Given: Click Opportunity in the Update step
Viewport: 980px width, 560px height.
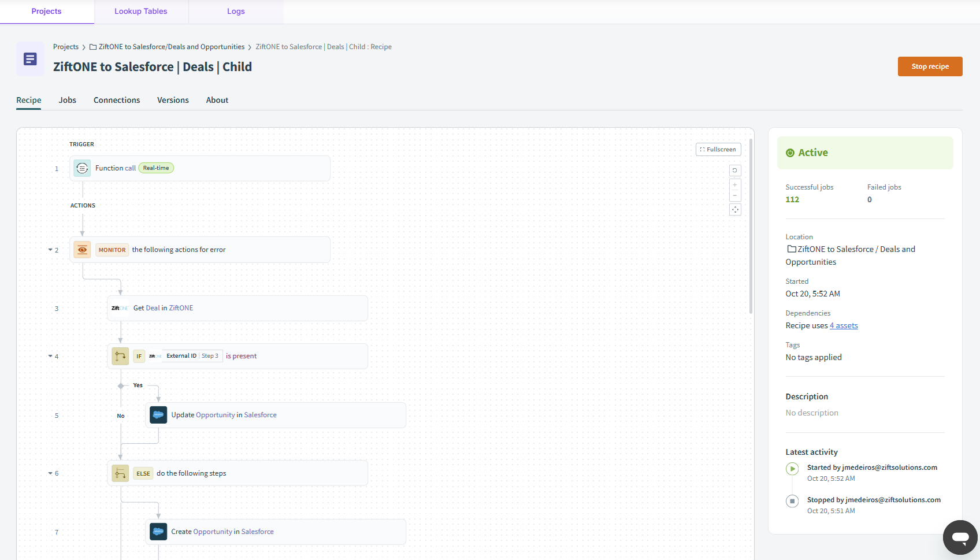Looking at the screenshot, I should click(x=216, y=415).
